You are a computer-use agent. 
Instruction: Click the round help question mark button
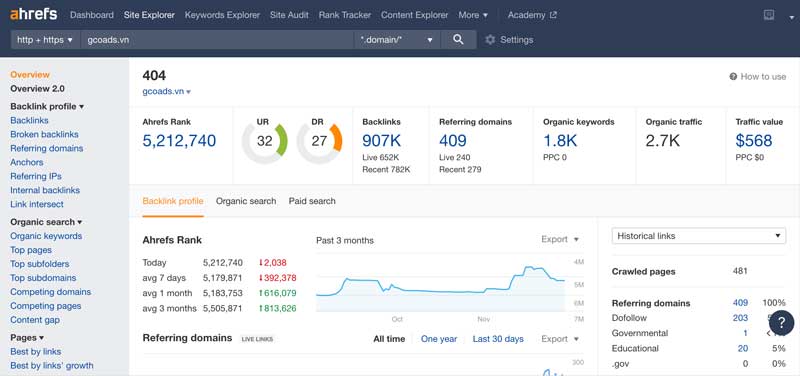pyautogui.click(x=781, y=322)
